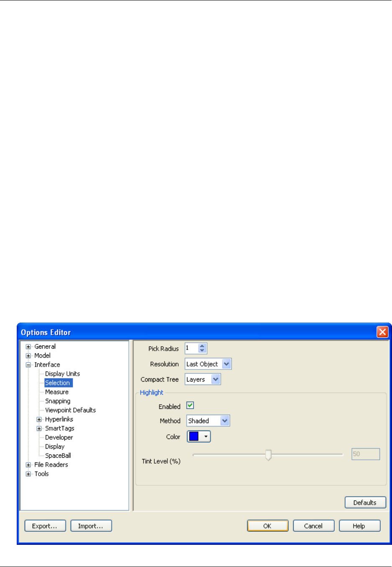Open the highlight Color picker

coord(199,436)
